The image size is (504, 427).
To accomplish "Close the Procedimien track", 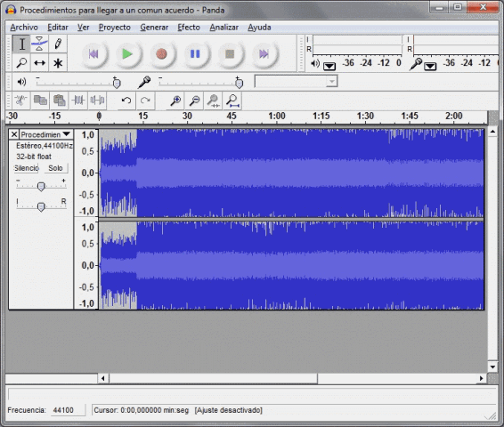I will point(14,134).
